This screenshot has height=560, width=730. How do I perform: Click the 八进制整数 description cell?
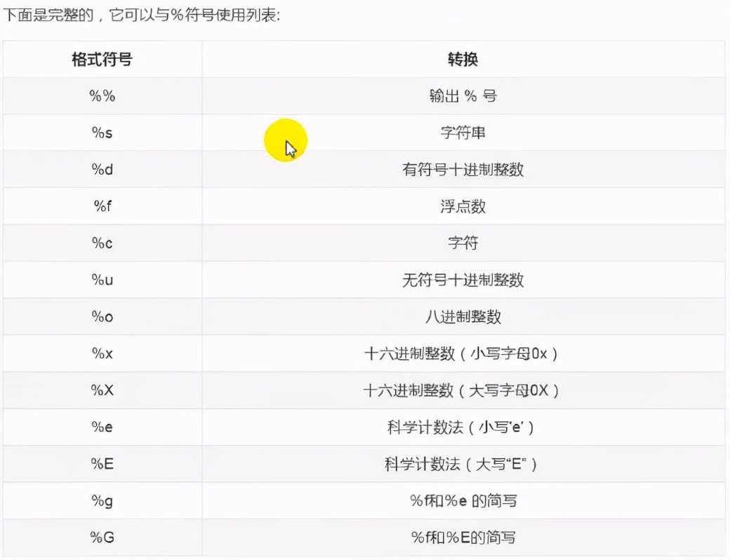click(x=463, y=316)
